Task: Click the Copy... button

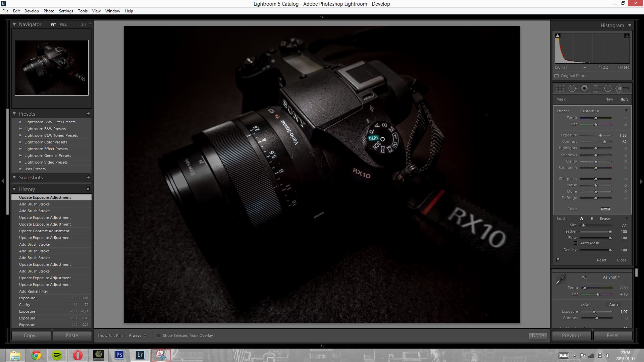Action: [31, 336]
